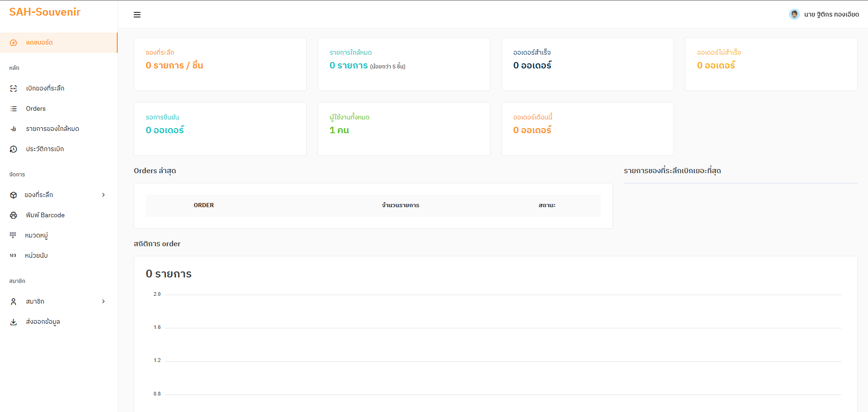Click the user avatar in top bar
The height and width of the screenshot is (412, 868).
794,14
